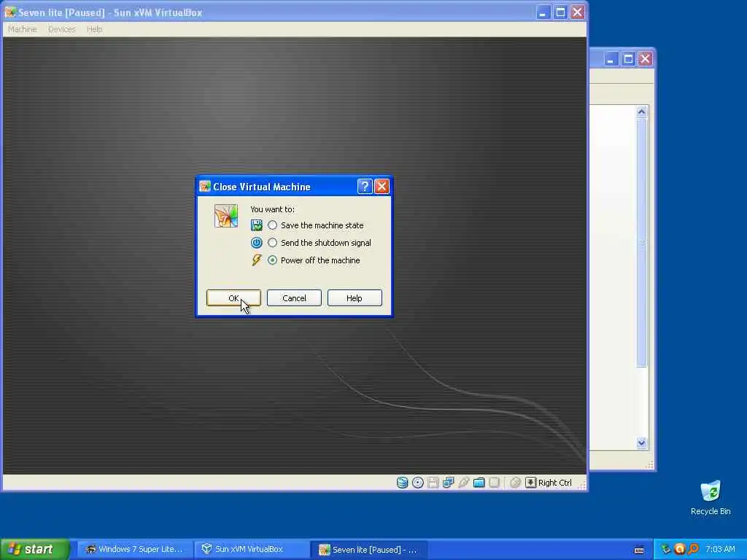The height and width of the screenshot is (560, 747).
Task: Click the floppy disk status bar icon
Action: click(433, 483)
